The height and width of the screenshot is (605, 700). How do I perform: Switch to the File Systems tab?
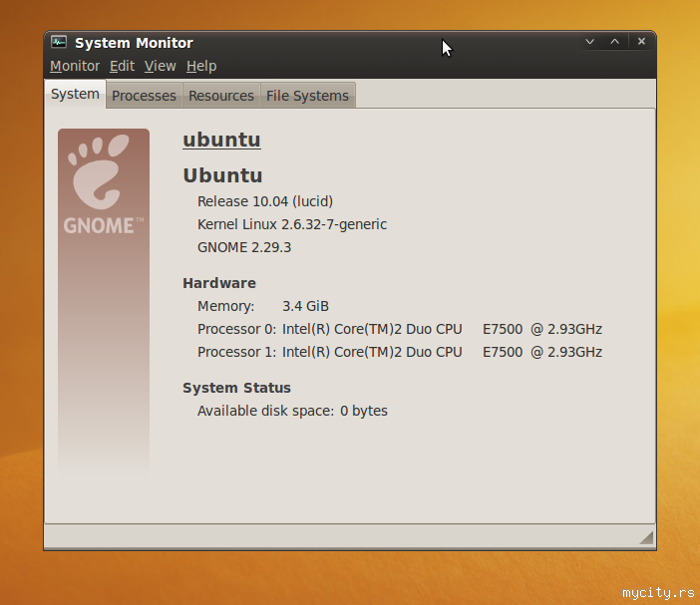pyautogui.click(x=307, y=96)
